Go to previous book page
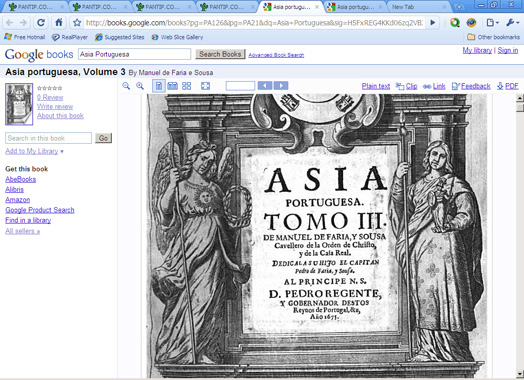524x380 pixels. click(x=265, y=86)
